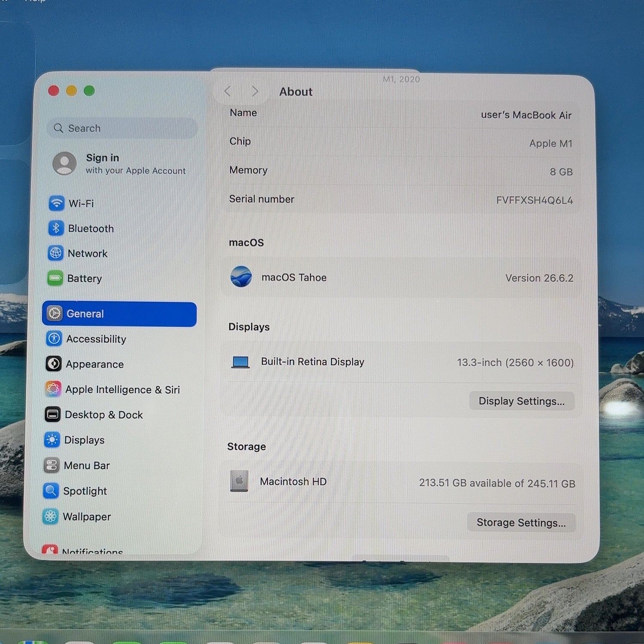This screenshot has height=644, width=644.
Task: Click the macOS Tahoe logo icon
Action: (x=241, y=277)
